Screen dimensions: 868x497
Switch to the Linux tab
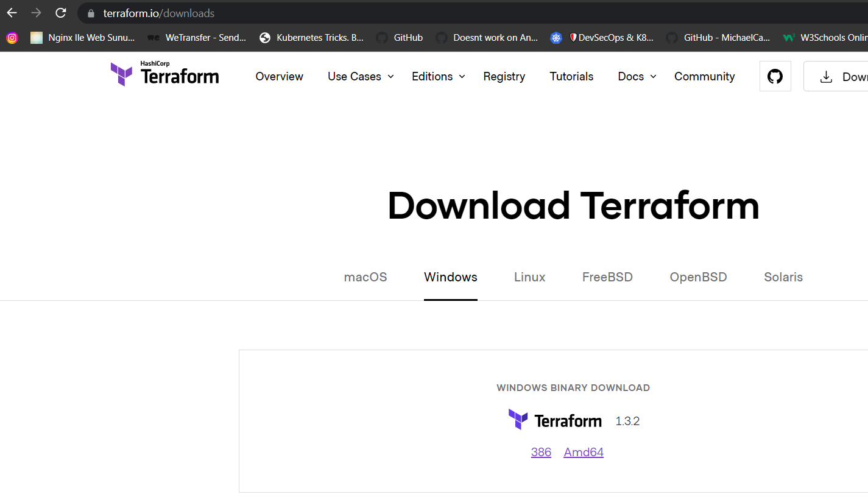[530, 277]
